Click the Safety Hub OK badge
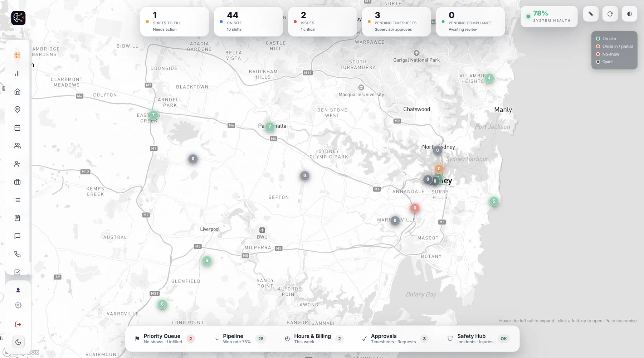644x358 pixels. [x=504, y=339]
